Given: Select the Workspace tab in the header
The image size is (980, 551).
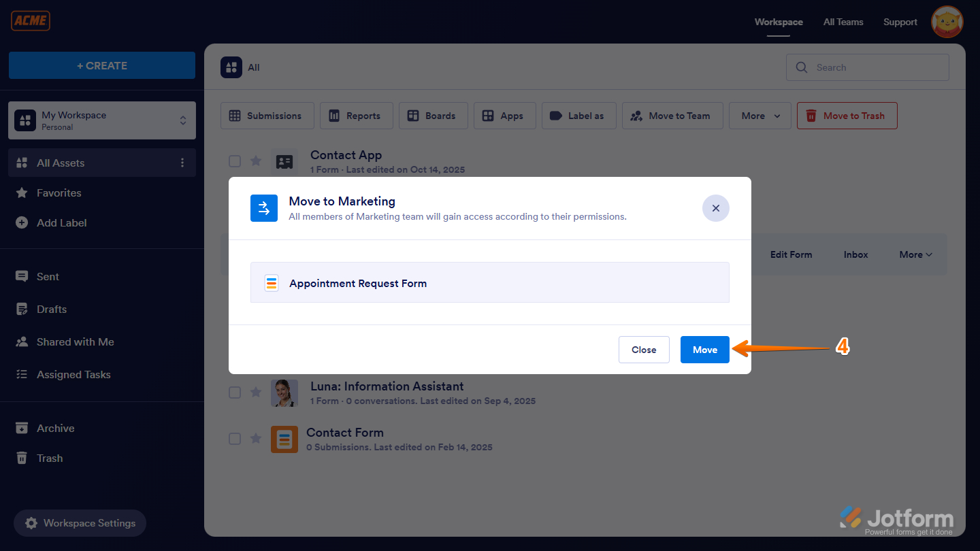Looking at the screenshot, I should coord(778,22).
